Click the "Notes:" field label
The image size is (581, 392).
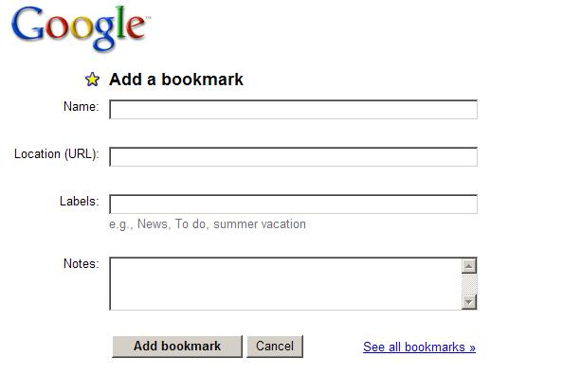[81, 263]
